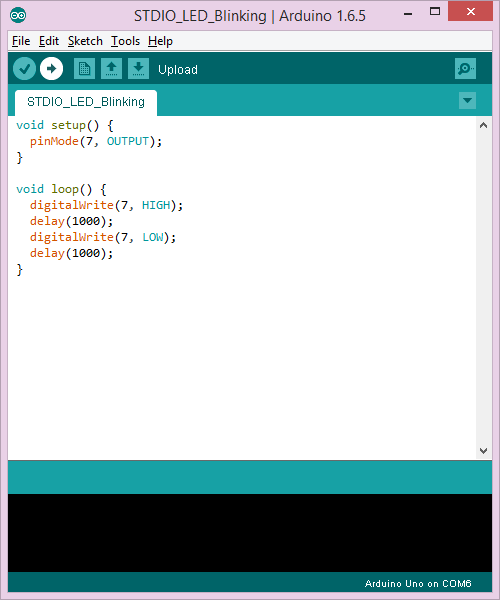The image size is (500, 600).
Task: Click the "digitalWrite(7, HIGH);" line
Action: (x=106, y=205)
